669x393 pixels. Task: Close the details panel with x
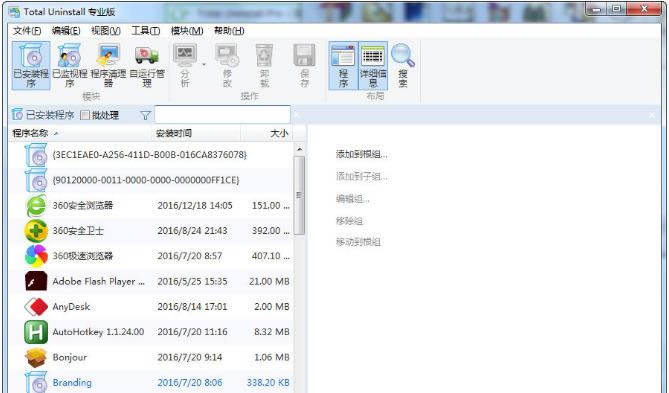click(652, 115)
